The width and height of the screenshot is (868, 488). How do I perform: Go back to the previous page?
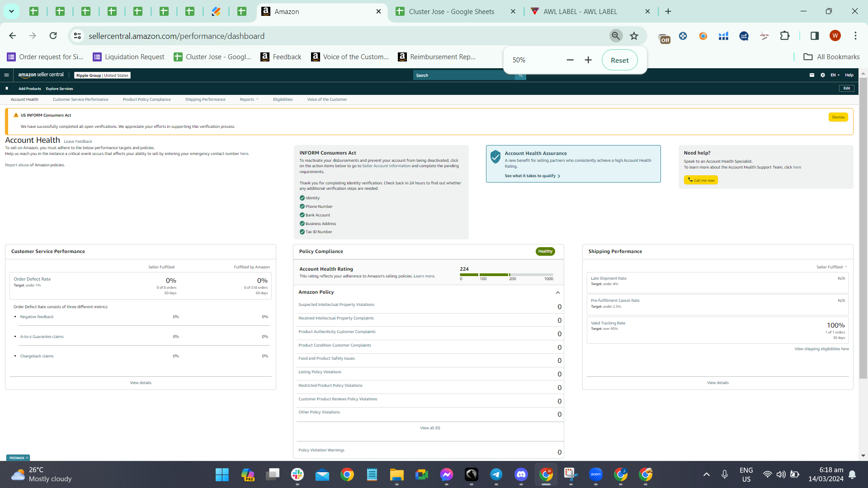point(13,36)
